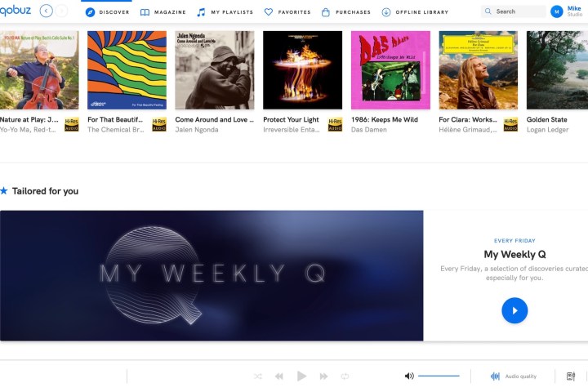
Task: Click Logan Ledger artist name
Action: point(547,130)
